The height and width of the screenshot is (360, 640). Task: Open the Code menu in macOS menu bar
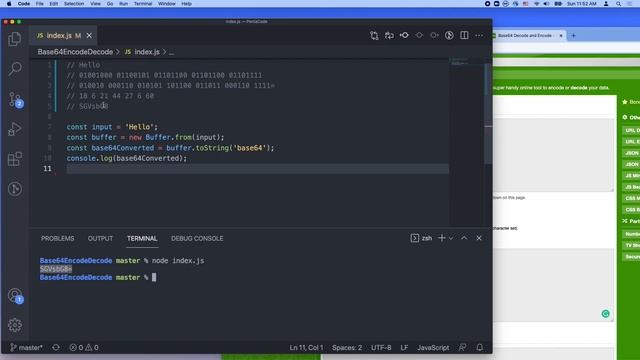point(24,4)
